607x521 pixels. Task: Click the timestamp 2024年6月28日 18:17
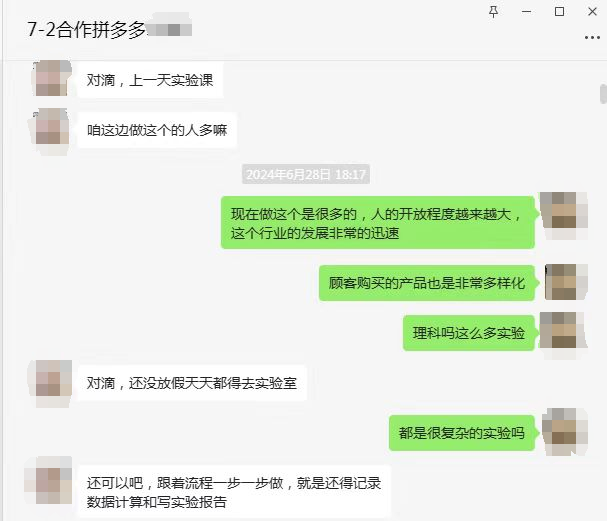(305, 174)
